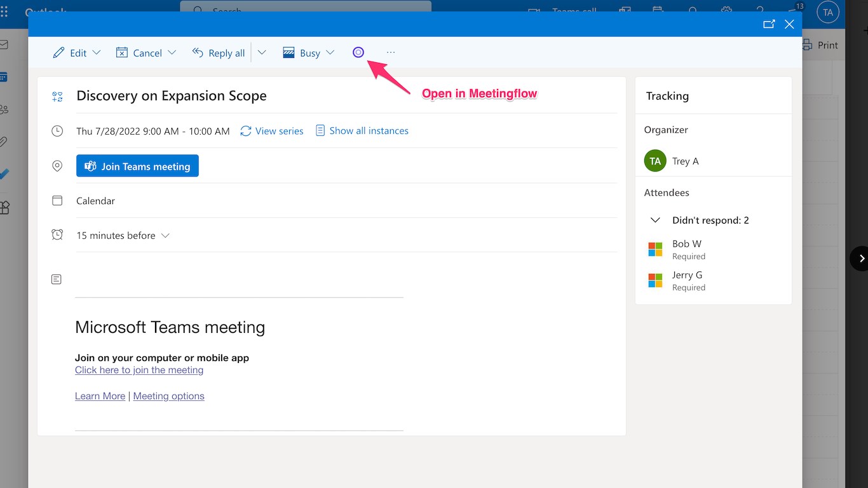The image size is (868, 488).
Task: Click the Print button in background Outlook
Action: click(x=820, y=45)
